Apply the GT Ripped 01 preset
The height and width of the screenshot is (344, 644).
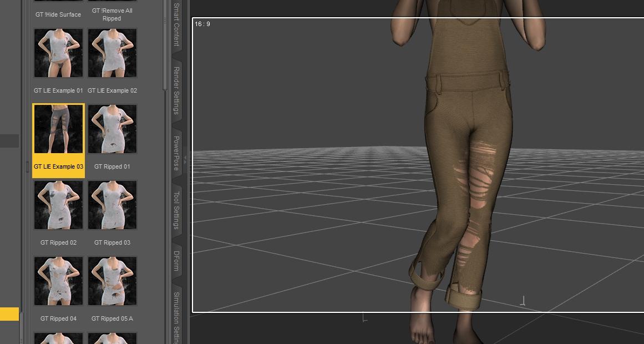pos(112,129)
